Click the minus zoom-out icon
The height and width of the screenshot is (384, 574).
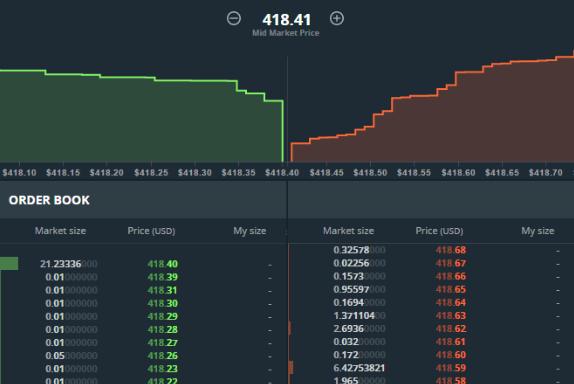(x=234, y=18)
